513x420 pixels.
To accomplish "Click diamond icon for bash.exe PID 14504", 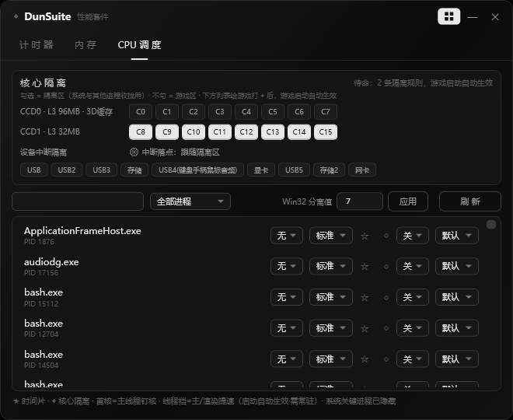I will (x=386, y=359).
